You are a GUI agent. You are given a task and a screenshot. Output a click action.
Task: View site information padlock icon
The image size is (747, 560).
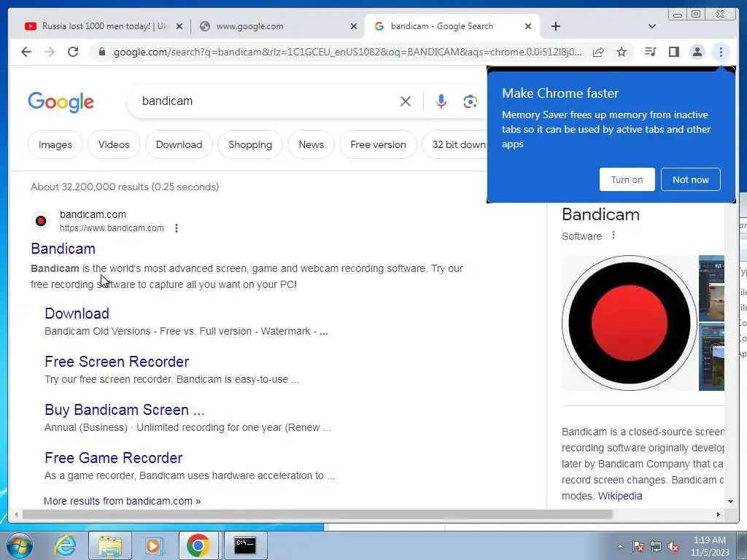click(x=102, y=52)
